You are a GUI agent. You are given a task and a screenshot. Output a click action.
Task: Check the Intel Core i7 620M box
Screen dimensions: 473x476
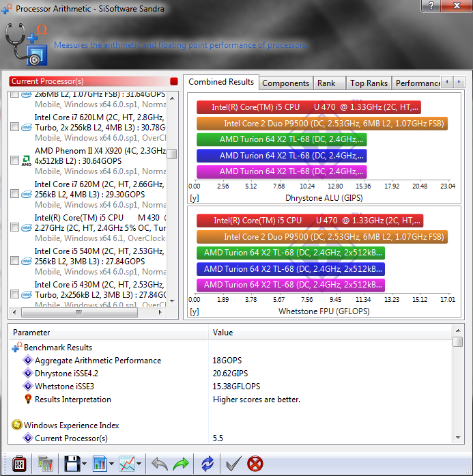click(14, 194)
